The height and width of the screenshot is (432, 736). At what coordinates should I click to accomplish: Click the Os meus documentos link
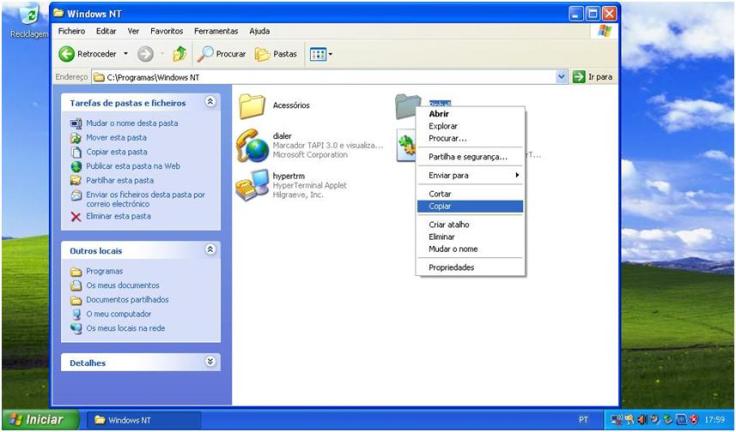122,285
